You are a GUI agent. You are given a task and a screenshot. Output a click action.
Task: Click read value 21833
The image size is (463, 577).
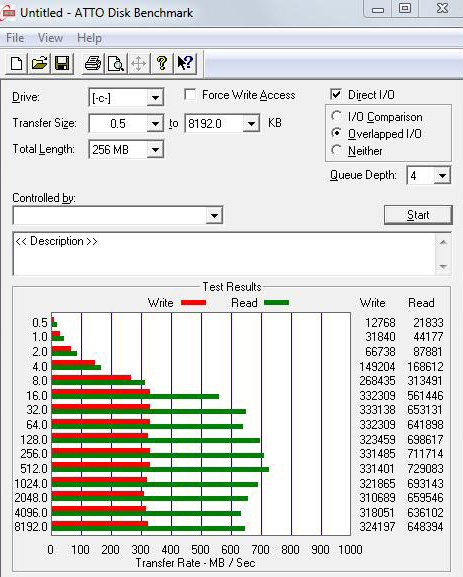[x=428, y=323]
